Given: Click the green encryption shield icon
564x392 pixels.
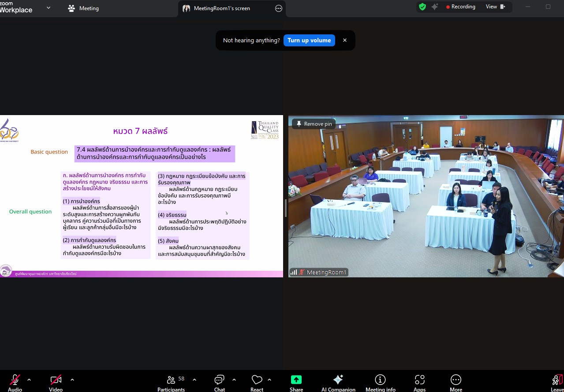Looking at the screenshot, I should tap(422, 7).
